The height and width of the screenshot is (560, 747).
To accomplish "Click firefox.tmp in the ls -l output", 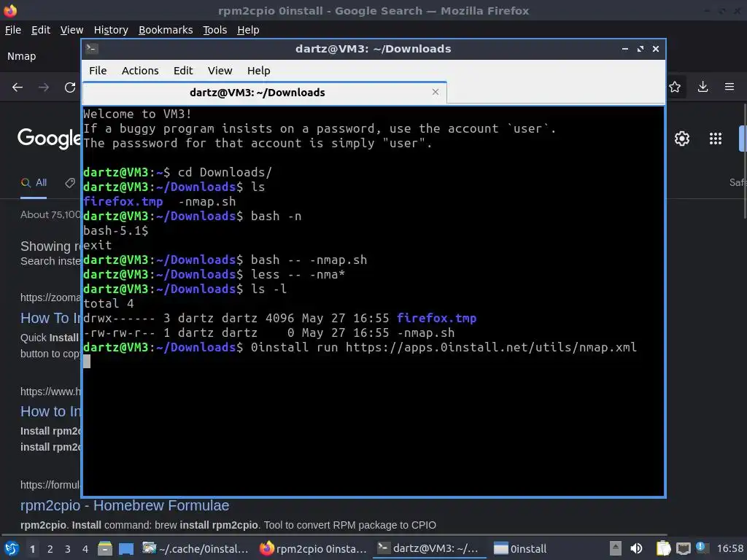I will pyautogui.click(x=436, y=318).
